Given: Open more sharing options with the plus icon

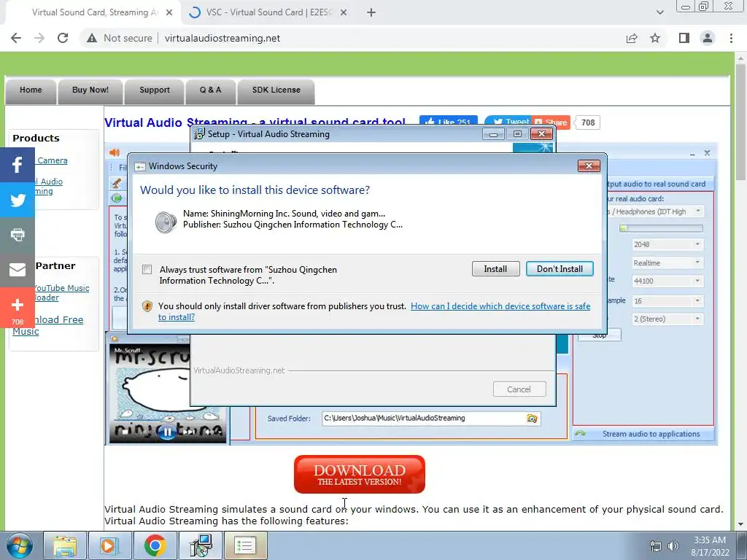Looking at the screenshot, I should pos(18,308).
